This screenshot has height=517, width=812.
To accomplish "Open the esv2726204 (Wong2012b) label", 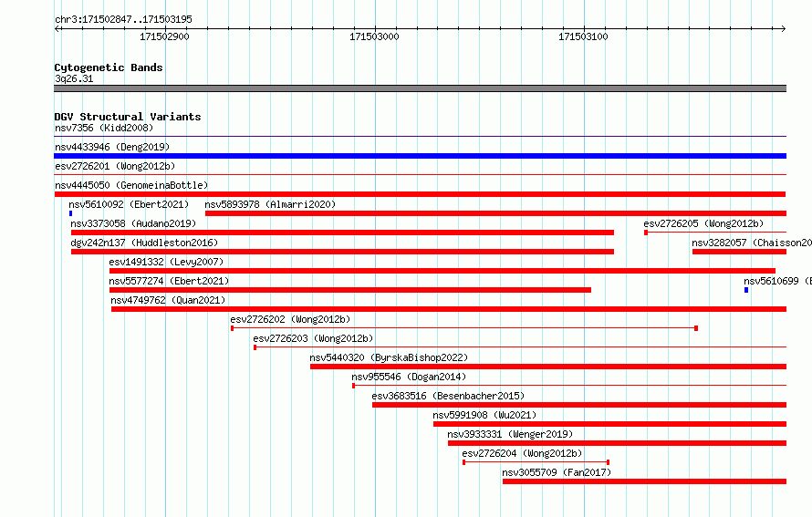I will (x=522, y=453).
